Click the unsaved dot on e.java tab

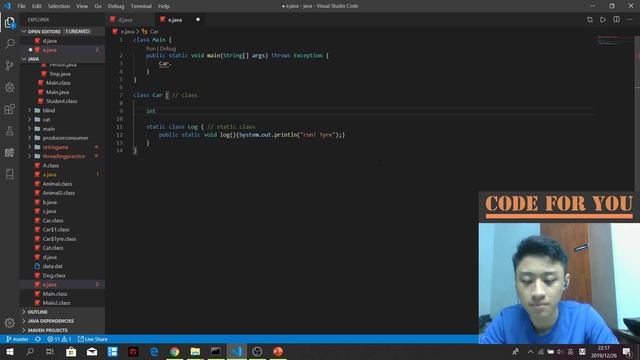pos(198,20)
